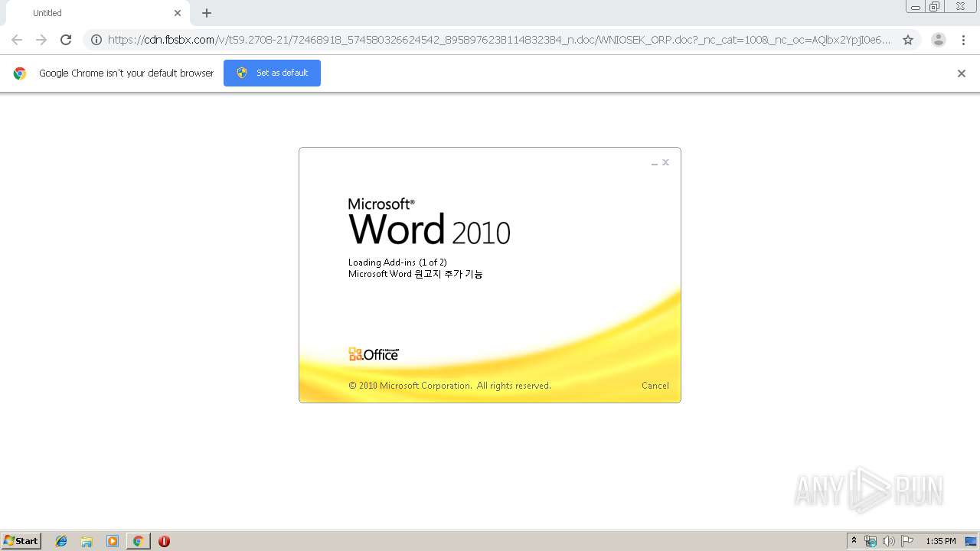Open Windows Explorer folder from taskbar
The width and height of the screenshot is (980, 551).
[x=87, y=541]
